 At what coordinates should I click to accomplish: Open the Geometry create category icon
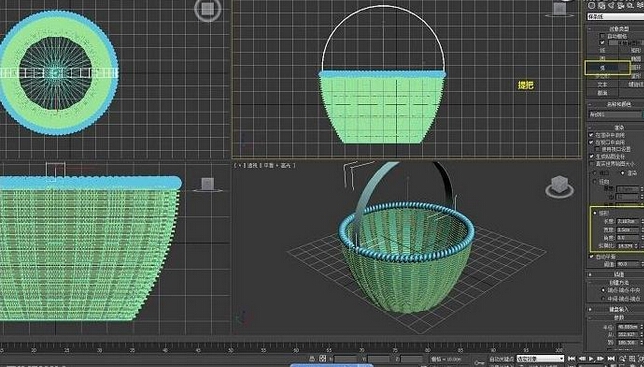pyautogui.click(x=592, y=6)
